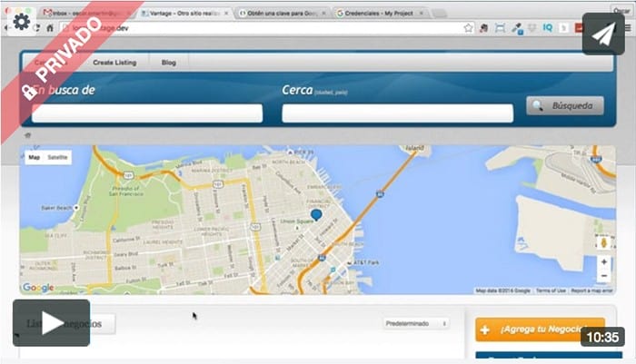Click the Google logo on the map
The width and height of the screenshot is (636, 364).
38,288
